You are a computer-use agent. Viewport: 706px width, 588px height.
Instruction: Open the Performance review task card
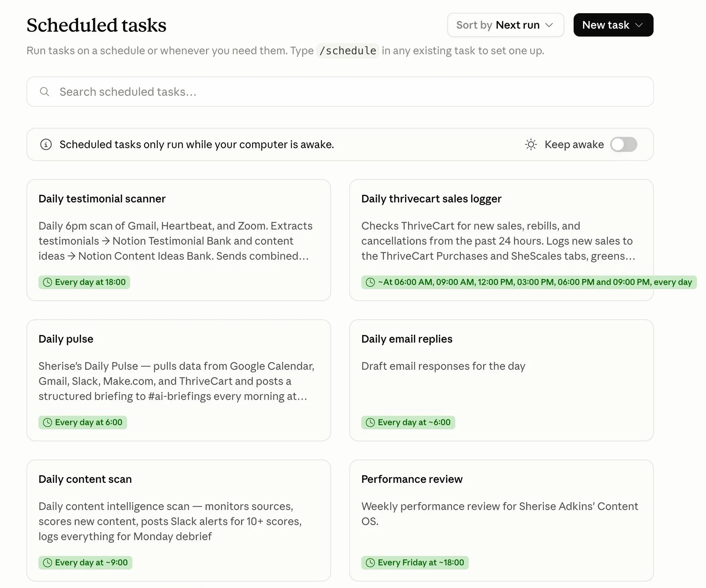501,521
